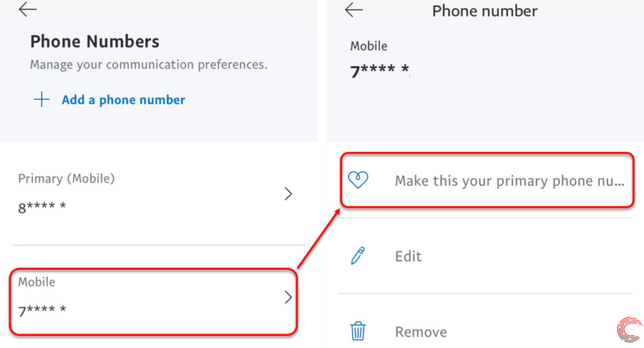This screenshot has width=644, height=348.
Task: Tap masked 7**** * on detail screen
Action: (x=379, y=71)
